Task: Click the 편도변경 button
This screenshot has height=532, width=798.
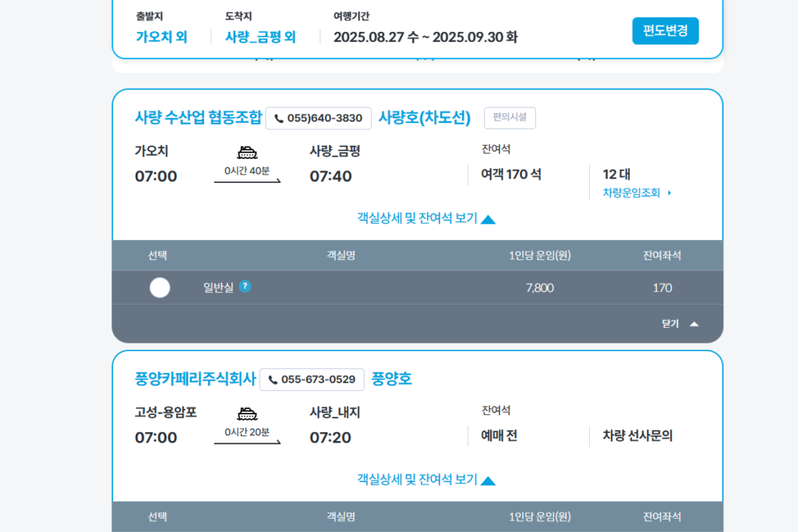Action: pos(665,31)
